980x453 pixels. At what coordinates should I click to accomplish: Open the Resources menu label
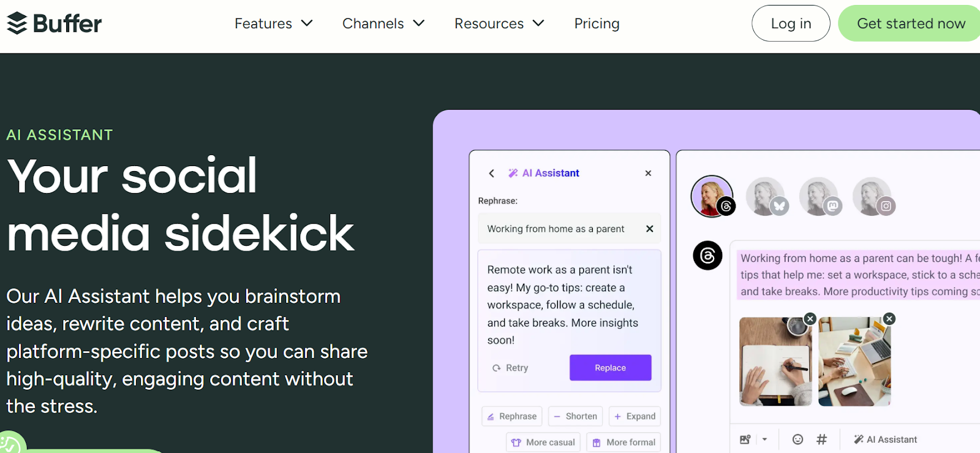point(489,23)
